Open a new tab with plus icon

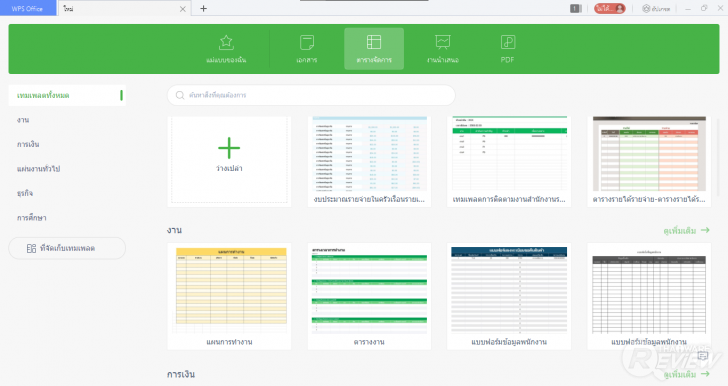coord(203,8)
